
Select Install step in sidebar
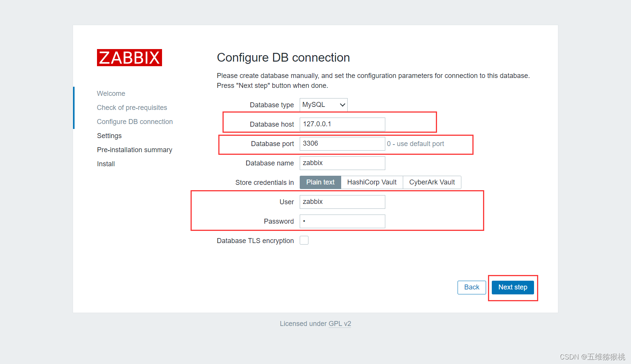106,164
